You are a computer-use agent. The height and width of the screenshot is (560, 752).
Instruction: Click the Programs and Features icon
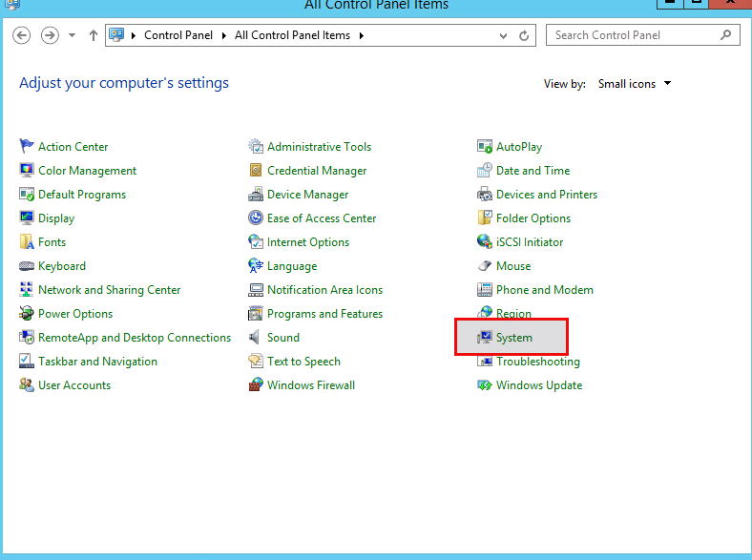[256, 314]
